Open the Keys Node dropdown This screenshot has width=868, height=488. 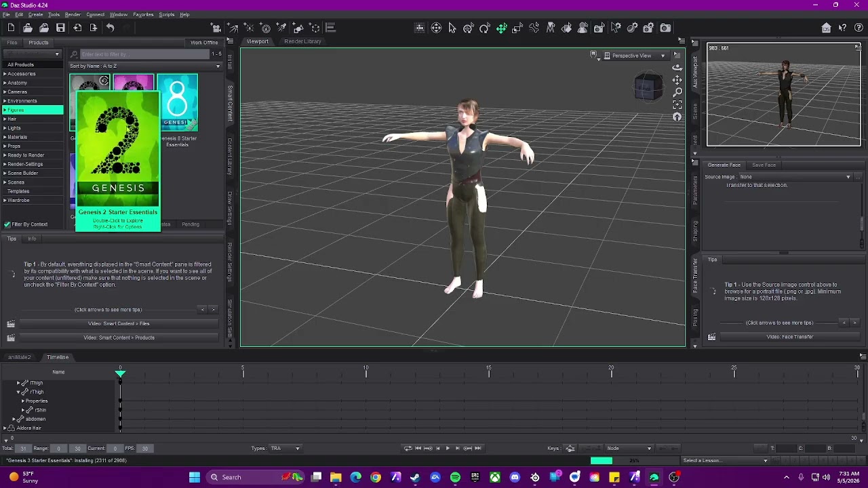pyautogui.click(x=629, y=448)
